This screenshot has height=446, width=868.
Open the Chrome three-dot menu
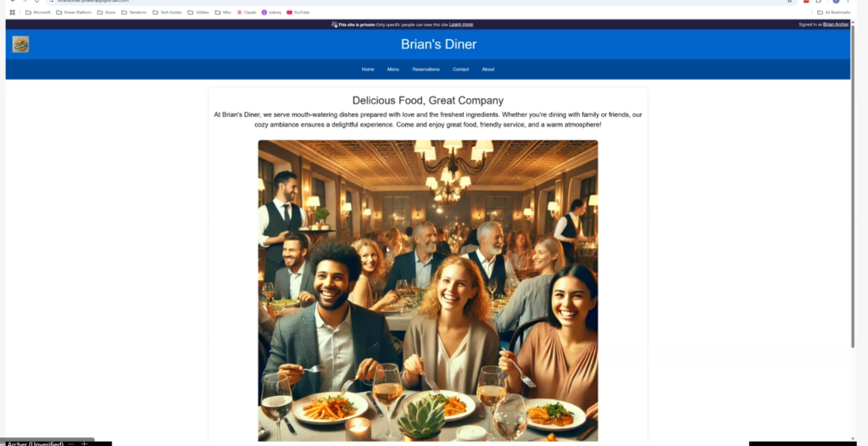(848, 1)
